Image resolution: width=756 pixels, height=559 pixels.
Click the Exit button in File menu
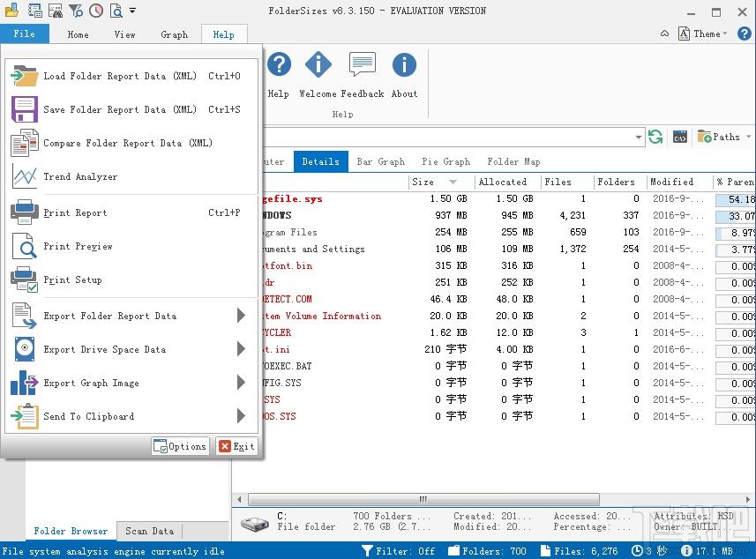click(236, 446)
